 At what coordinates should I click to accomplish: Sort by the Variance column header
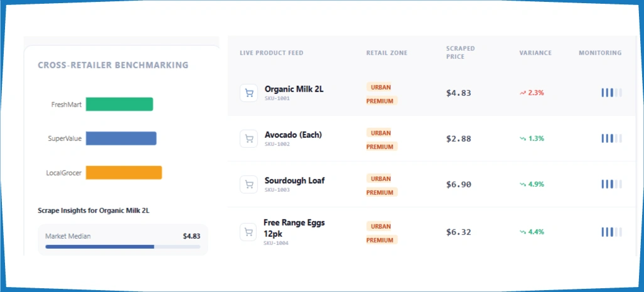[535, 53]
